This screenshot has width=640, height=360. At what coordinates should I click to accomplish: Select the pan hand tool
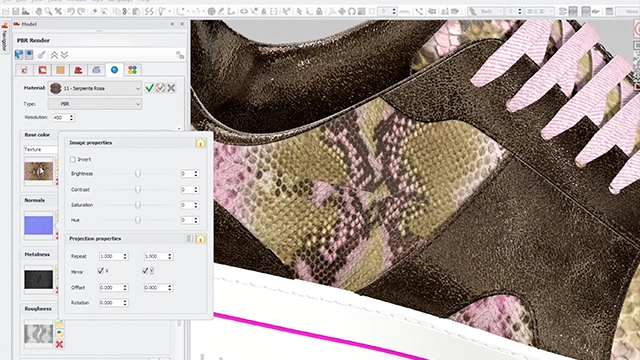coord(39,11)
